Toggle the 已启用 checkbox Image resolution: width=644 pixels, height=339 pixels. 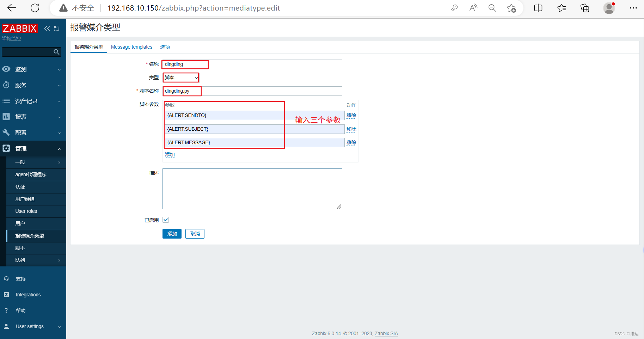[166, 220]
